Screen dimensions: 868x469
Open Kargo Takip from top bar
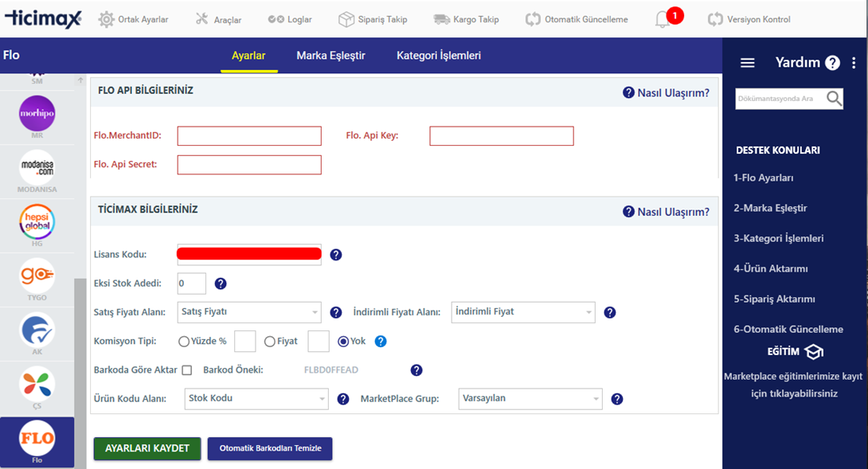466,19
